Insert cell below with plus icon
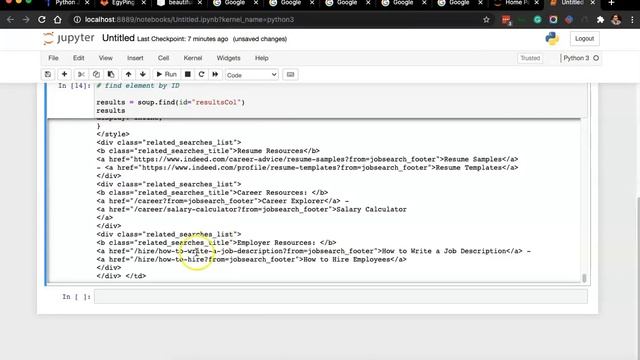This screenshot has width=640, height=360. point(64,74)
